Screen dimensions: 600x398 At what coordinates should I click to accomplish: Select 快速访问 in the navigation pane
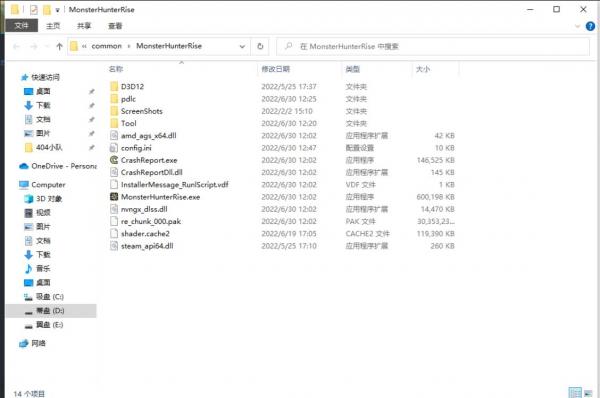tap(45, 77)
